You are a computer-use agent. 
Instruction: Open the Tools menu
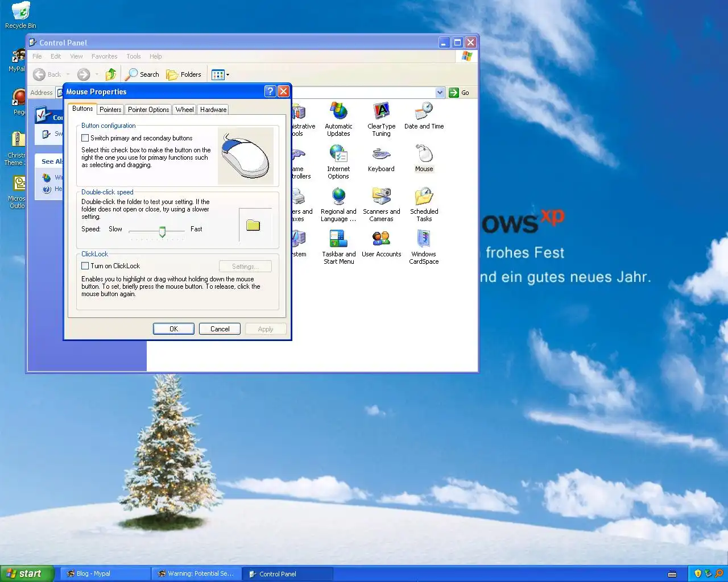pos(134,56)
